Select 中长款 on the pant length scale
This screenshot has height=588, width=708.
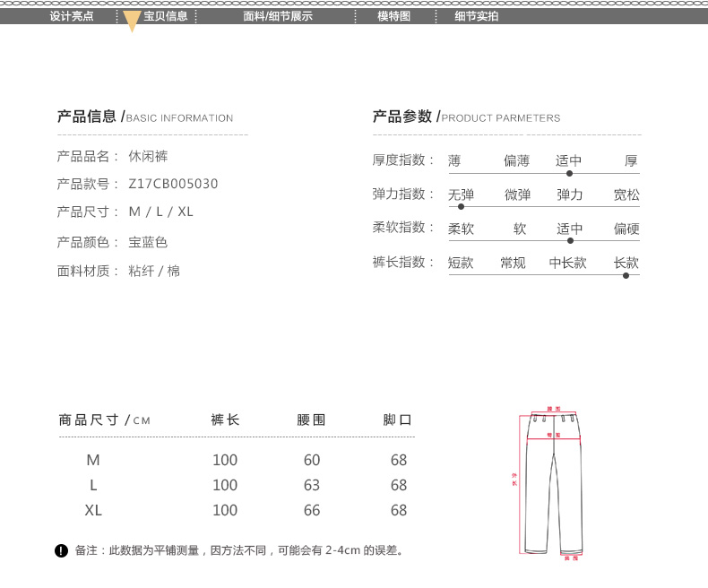(567, 263)
